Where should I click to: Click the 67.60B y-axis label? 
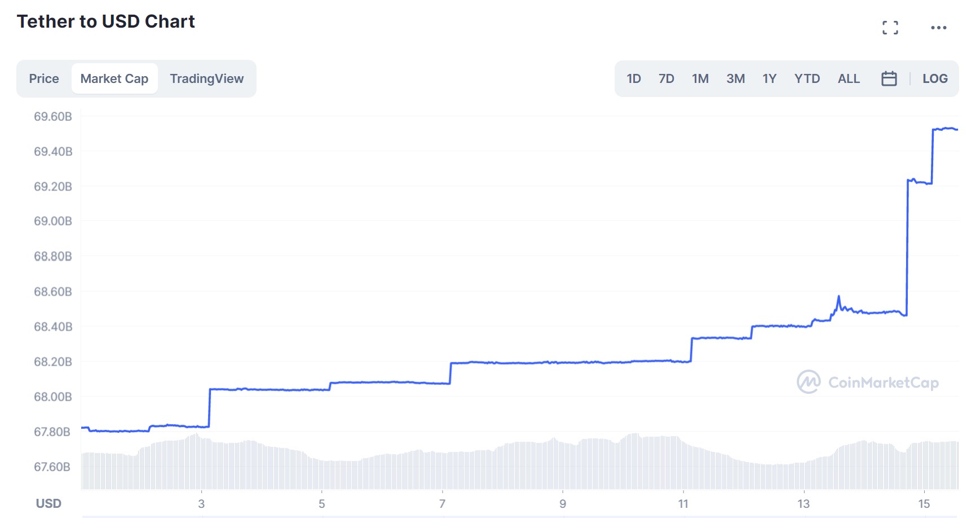coord(52,467)
